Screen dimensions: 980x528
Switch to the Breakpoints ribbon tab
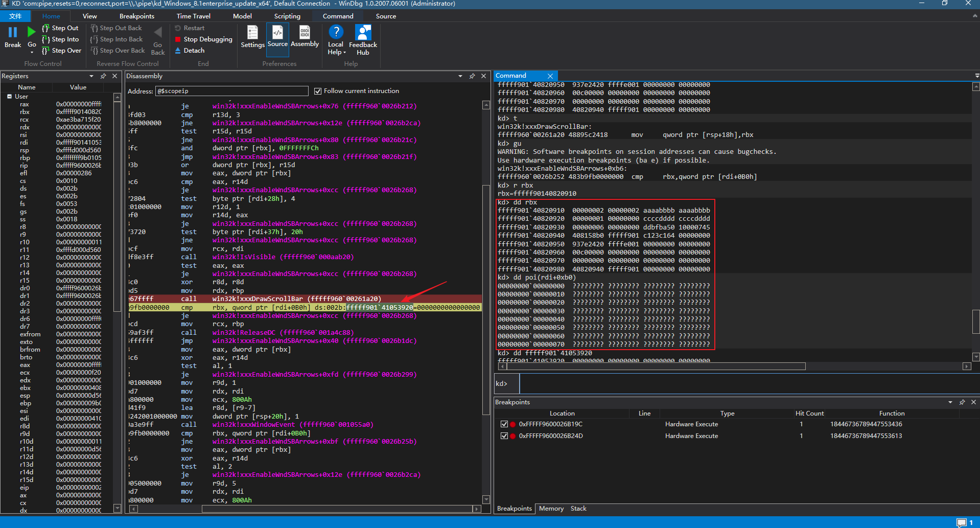[x=137, y=16]
